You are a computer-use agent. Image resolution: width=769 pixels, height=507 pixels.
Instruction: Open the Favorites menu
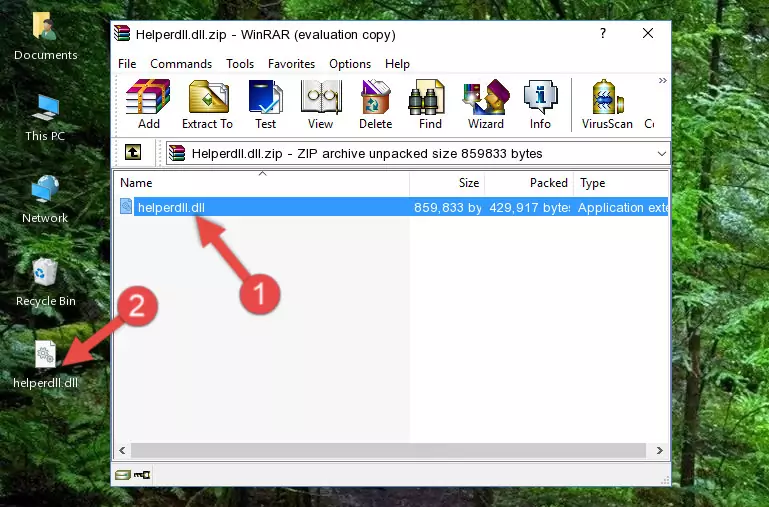tap(291, 64)
